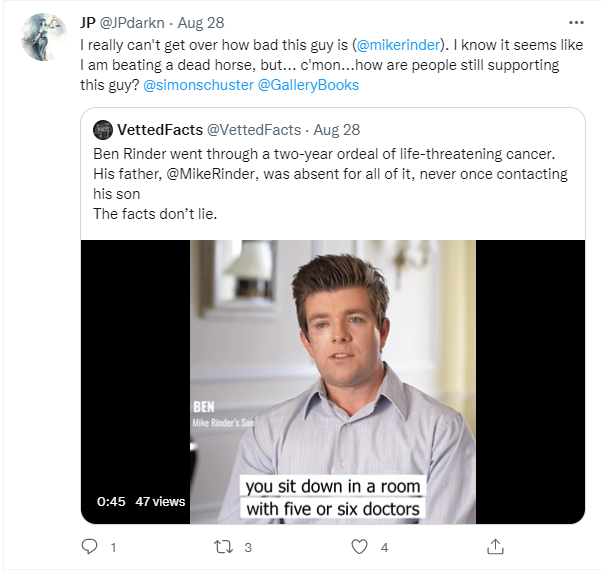The width and height of the screenshot is (601, 575).
Task: Click the retweet count number 3
Action: [x=248, y=547]
